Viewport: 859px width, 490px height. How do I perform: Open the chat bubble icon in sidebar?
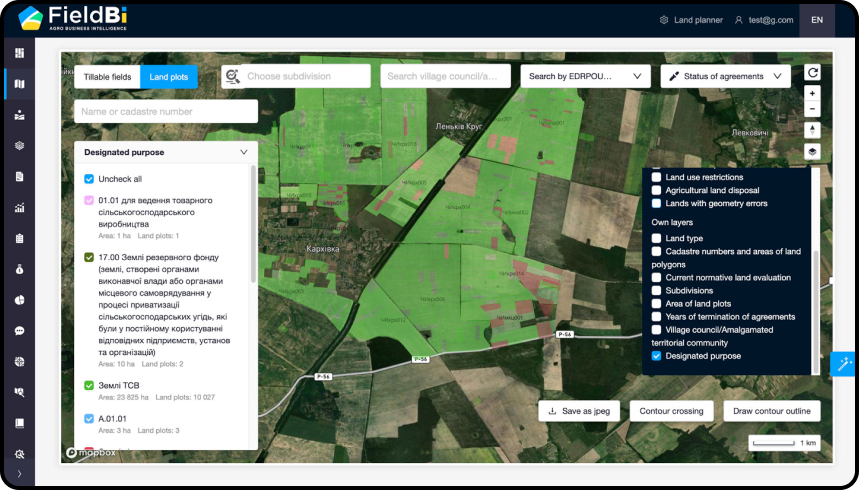[x=20, y=331]
